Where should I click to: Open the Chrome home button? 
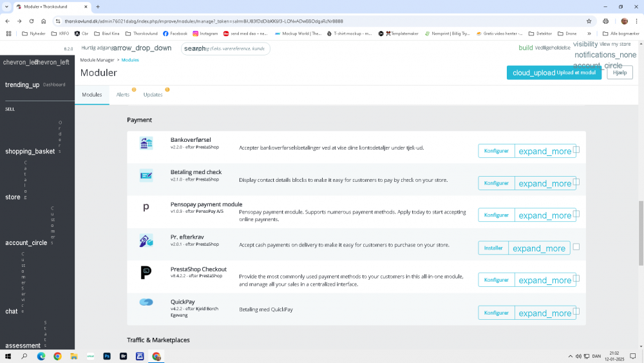(43, 21)
